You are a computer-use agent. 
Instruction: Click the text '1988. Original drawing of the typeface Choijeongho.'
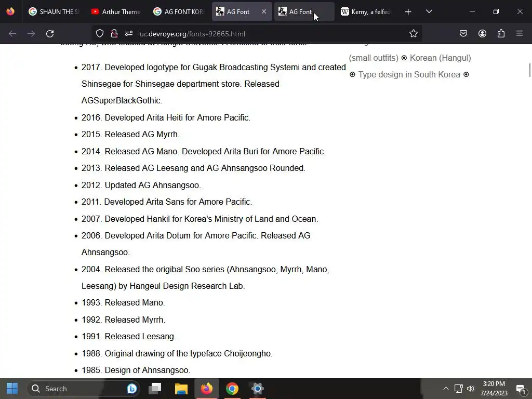click(x=177, y=353)
